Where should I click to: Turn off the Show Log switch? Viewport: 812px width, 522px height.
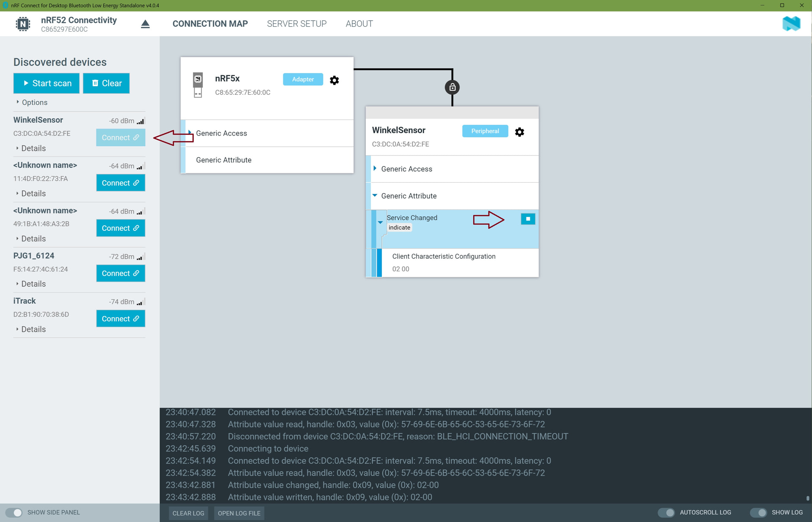point(758,512)
